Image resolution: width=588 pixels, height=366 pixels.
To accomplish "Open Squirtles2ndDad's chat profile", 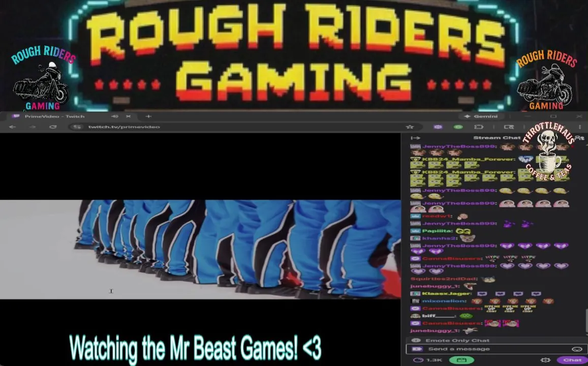I will coord(444,279).
